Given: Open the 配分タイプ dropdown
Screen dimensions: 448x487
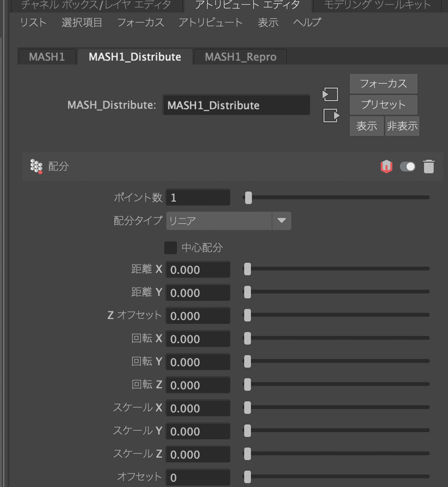Looking at the screenshot, I should pyautogui.click(x=229, y=221).
